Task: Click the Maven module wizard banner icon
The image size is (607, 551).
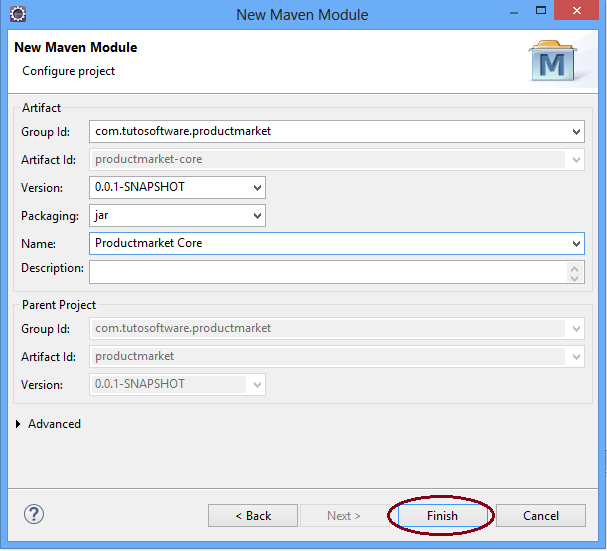Action: click(x=551, y=60)
